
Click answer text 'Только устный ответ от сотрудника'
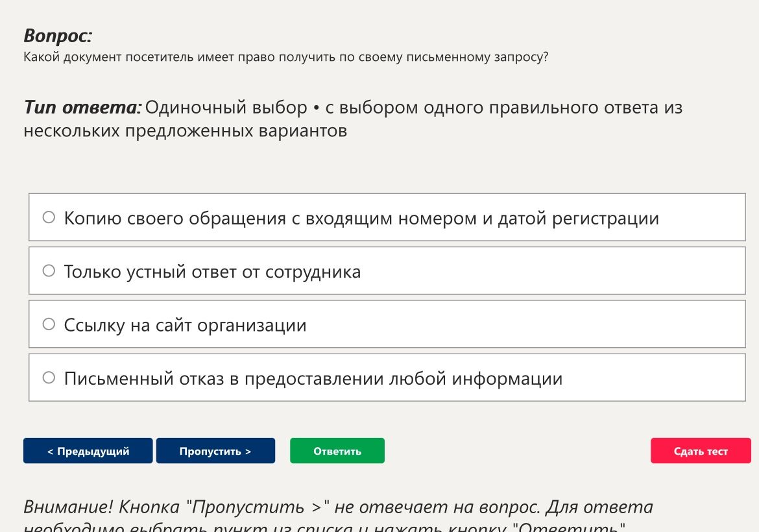point(213,272)
